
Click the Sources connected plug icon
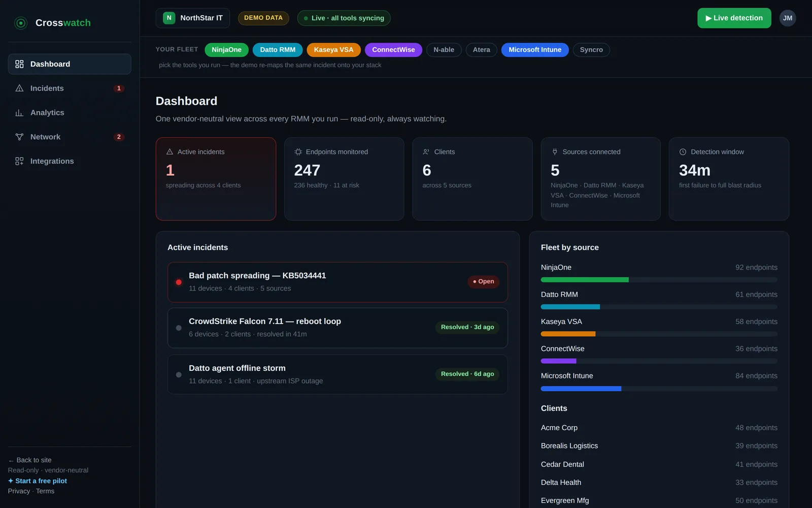555,152
